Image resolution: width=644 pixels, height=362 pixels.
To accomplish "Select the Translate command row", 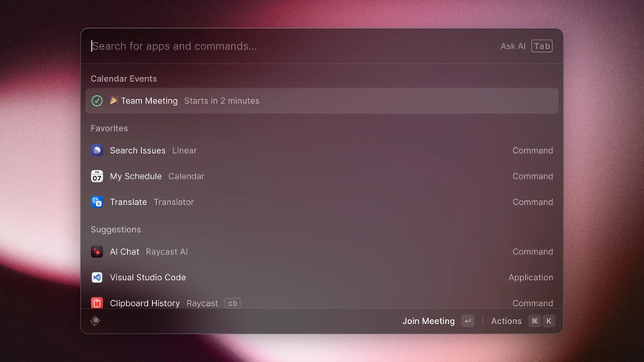I will 322,202.
